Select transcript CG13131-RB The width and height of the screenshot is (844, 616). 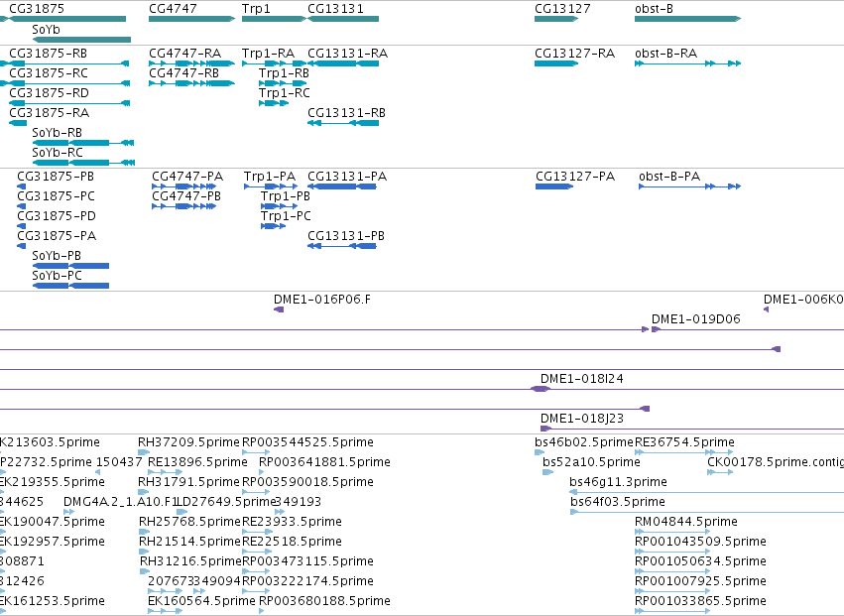click(343, 123)
